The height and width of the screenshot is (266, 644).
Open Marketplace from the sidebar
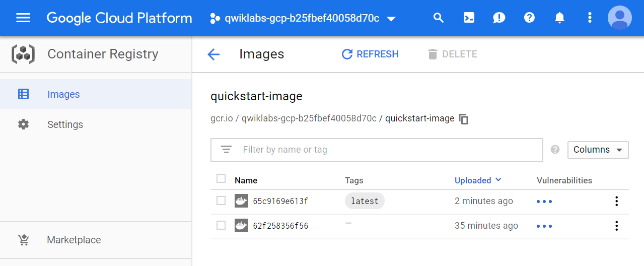point(74,240)
